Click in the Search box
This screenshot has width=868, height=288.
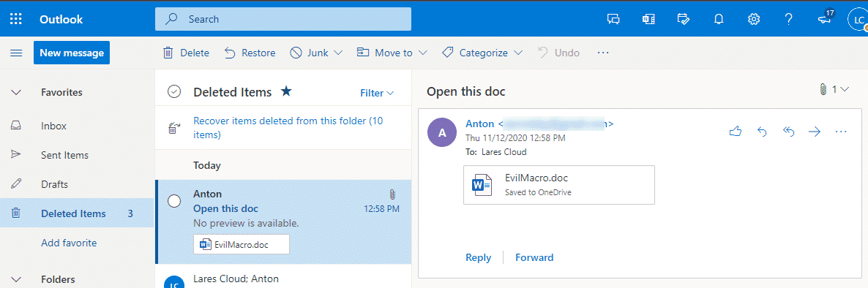[283, 19]
